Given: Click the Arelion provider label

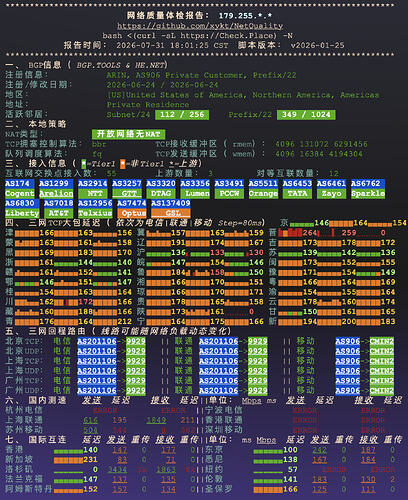Looking at the screenshot, I should (x=56, y=194).
